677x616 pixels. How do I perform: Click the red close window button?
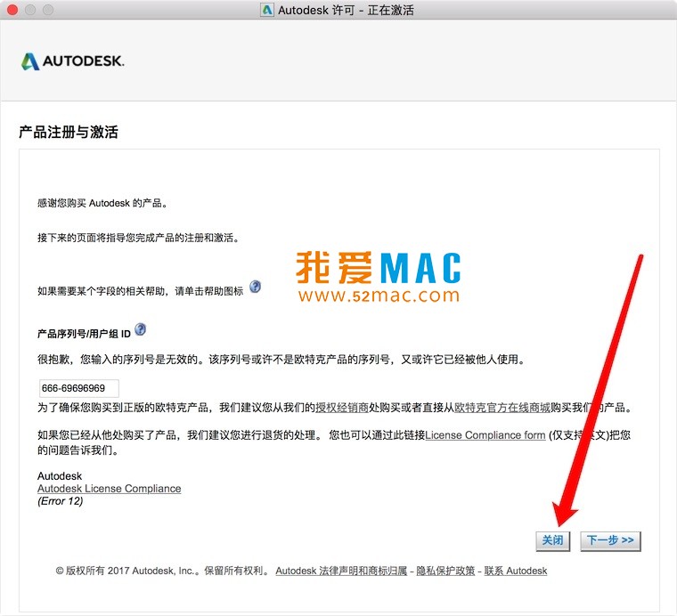tap(12, 10)
